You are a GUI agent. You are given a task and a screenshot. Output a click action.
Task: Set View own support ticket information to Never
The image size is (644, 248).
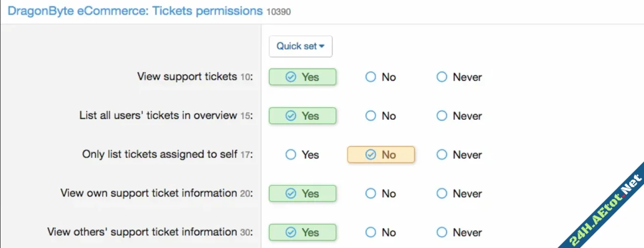click(459, 194)
